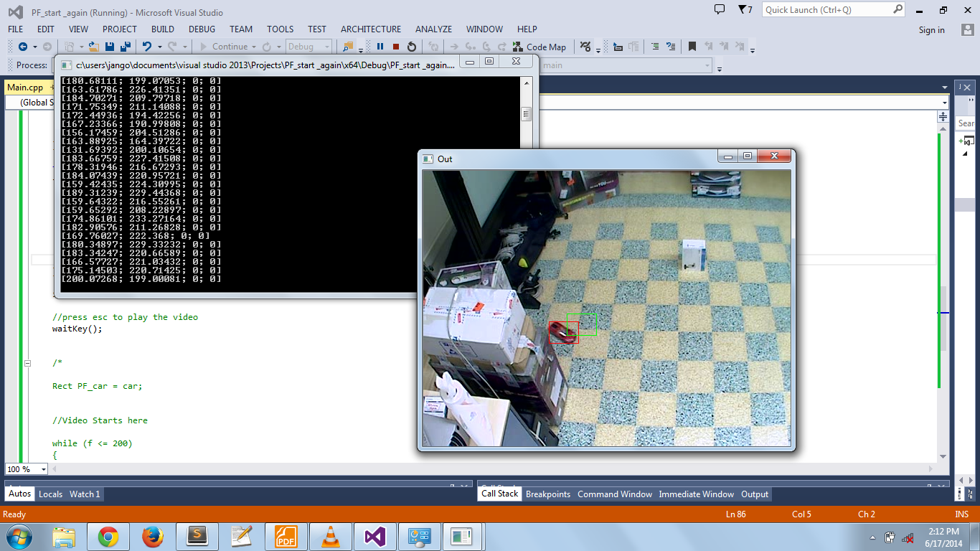This screenshot has height=551, width=980.
Task: Click the Sign in link
Action: point(931,30)
